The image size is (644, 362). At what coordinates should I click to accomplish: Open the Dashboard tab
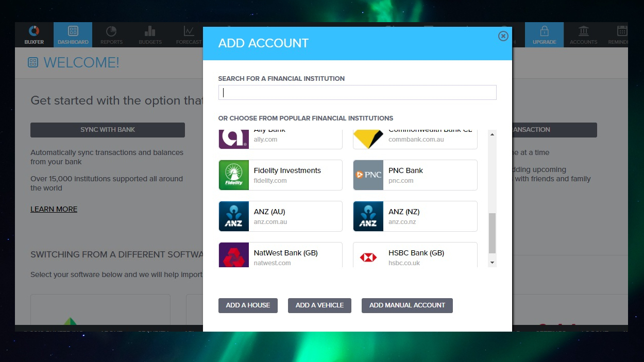[x=73, y=35]
